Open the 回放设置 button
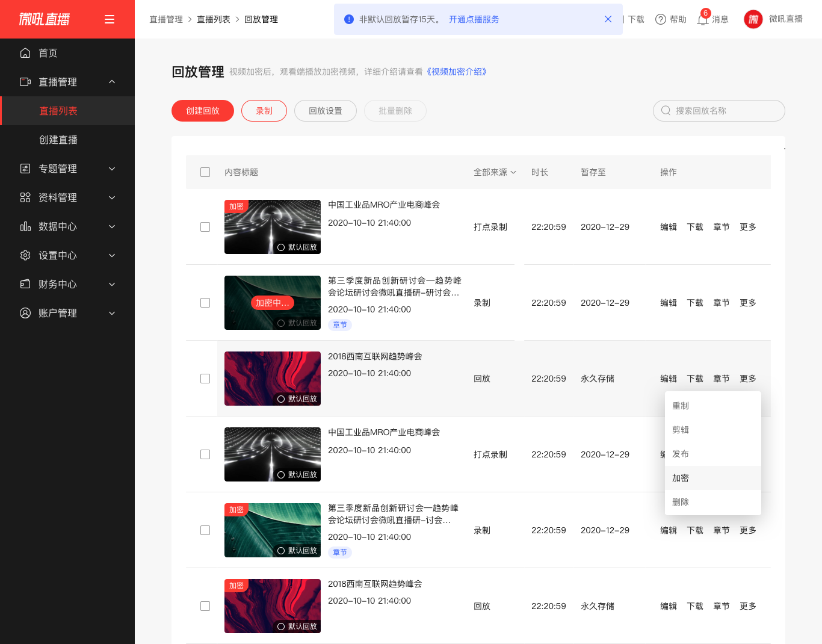822x644 pixels. pos(326,111)
